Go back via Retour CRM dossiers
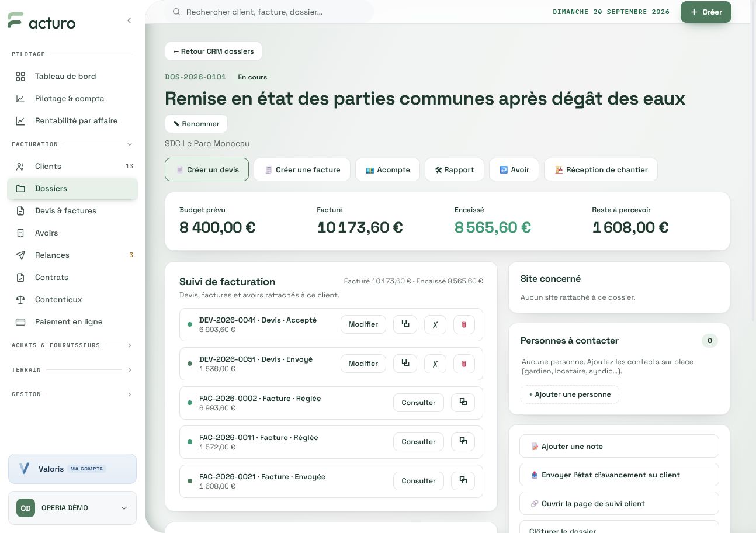756x533 pixels. click(x=213, y=51)
